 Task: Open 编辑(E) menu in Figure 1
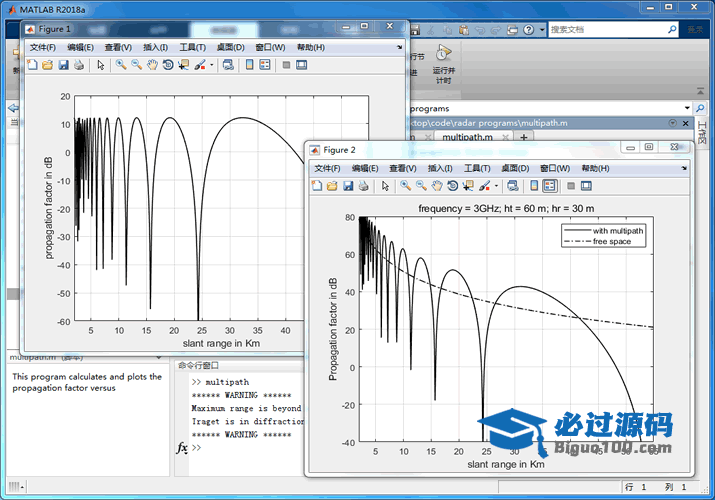click(80, 47)
